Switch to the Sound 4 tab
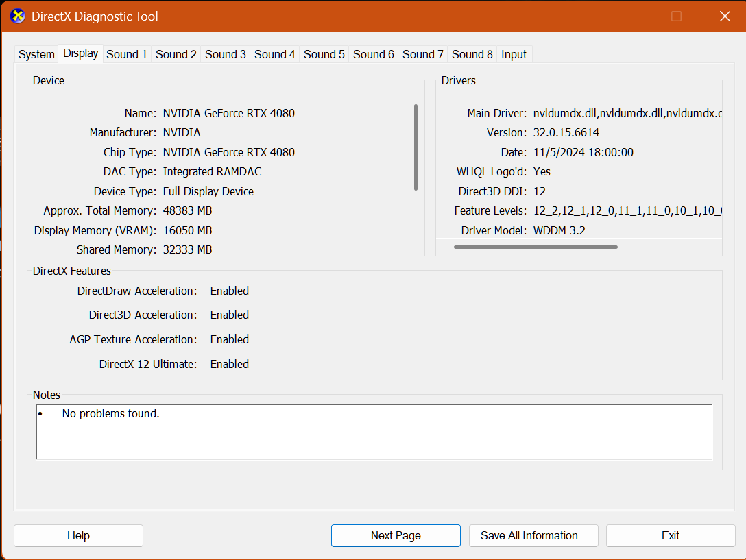Viewport: 746px width, 560px height. click(274, 54)
